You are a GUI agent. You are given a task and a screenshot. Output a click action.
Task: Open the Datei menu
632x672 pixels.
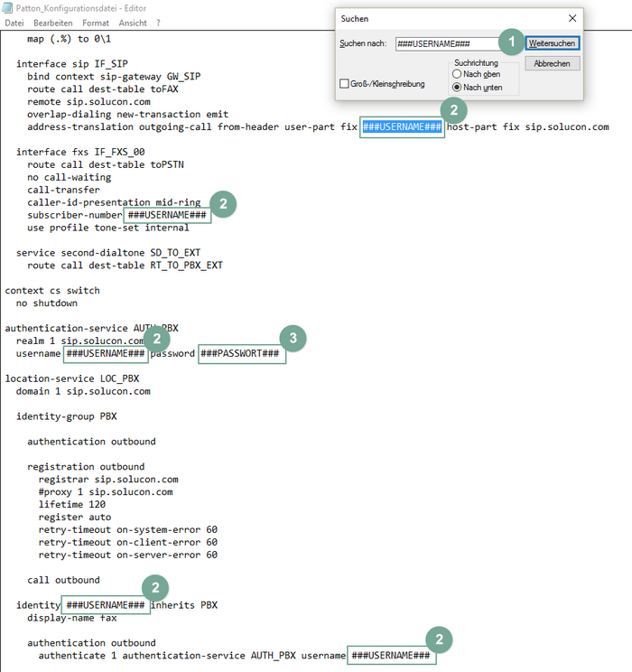click(14, 23)
